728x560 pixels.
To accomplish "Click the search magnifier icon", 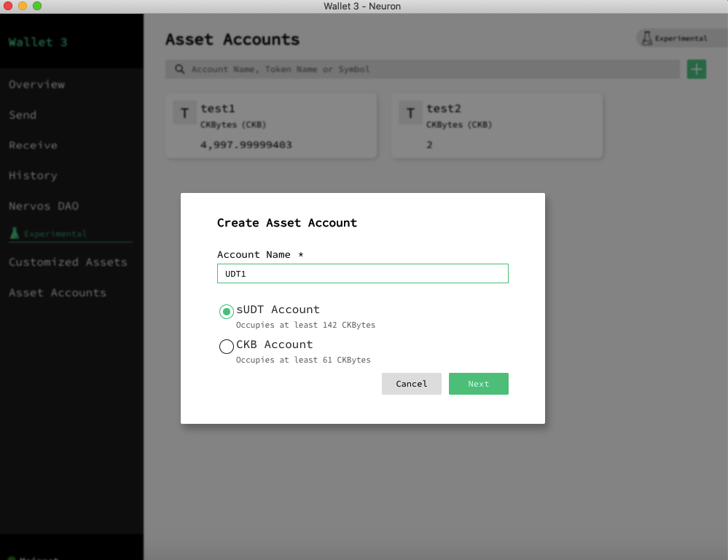I will click(179, 69).
